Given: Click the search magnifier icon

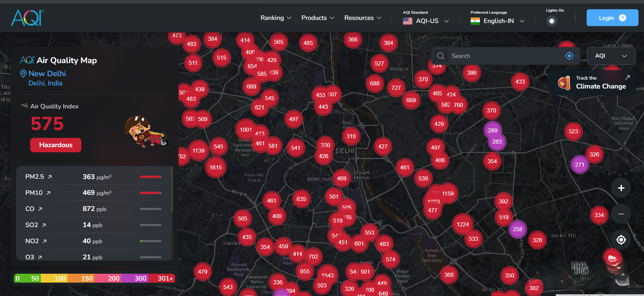Looking at the screenshot, I should (441, 56).
